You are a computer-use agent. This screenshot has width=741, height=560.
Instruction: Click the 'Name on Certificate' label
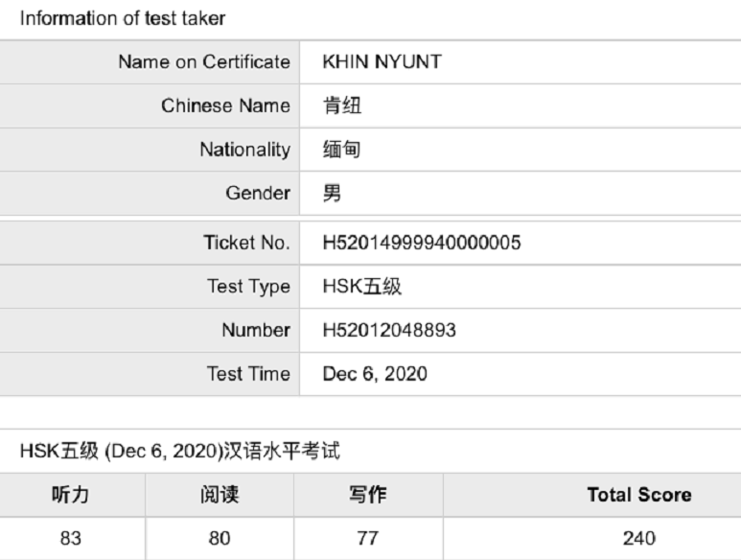pyautogui.click(x=203, y=62)
